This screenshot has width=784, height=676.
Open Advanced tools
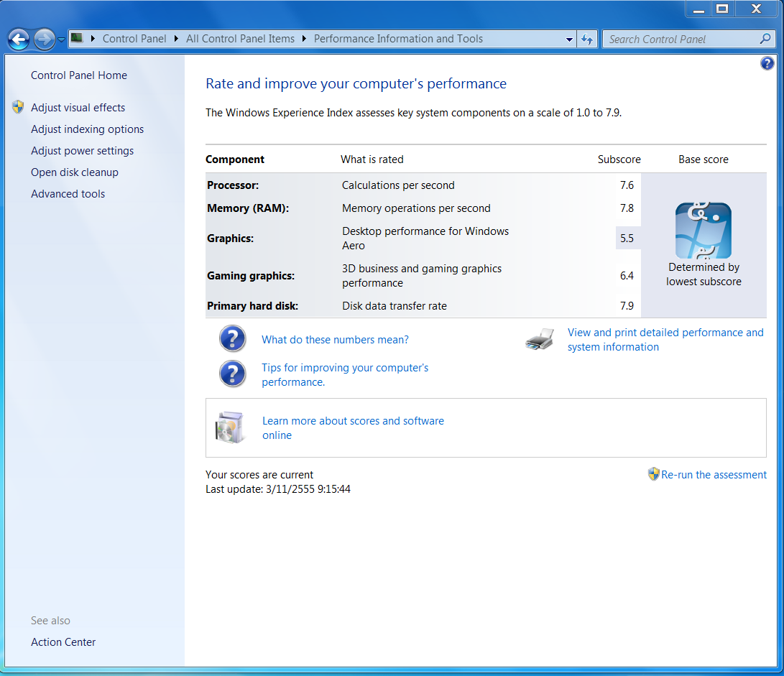(x=68, y=193)
